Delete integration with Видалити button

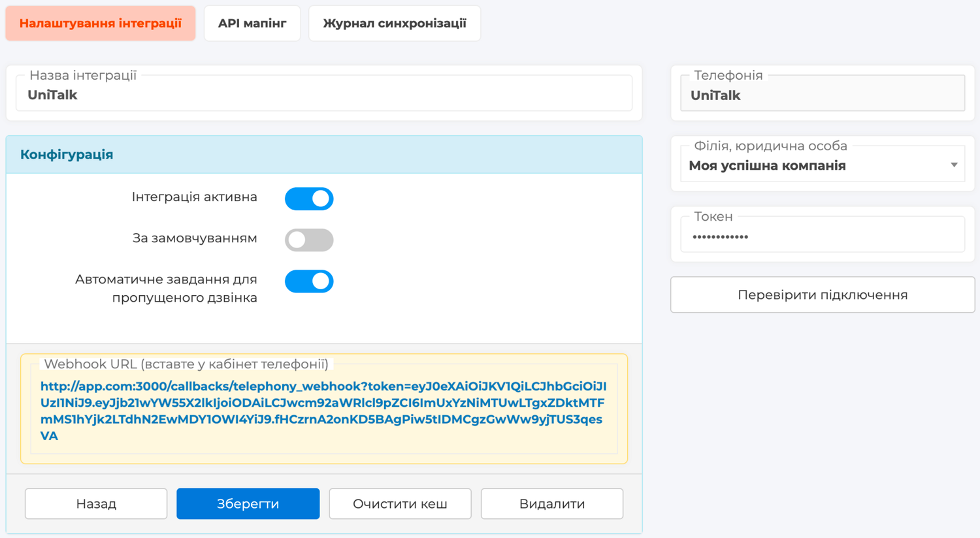pos(552,503)
